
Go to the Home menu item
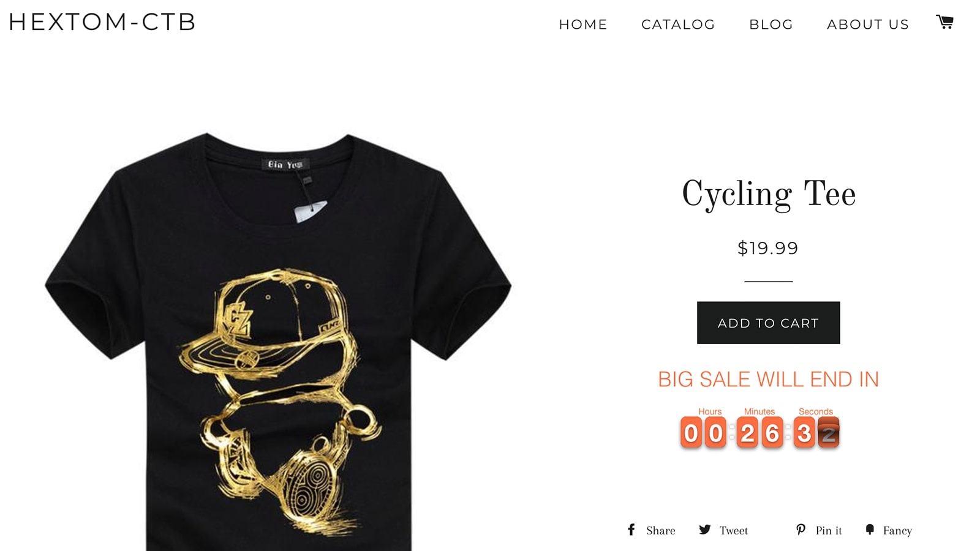pyautogui.click(x=583, y=24)
